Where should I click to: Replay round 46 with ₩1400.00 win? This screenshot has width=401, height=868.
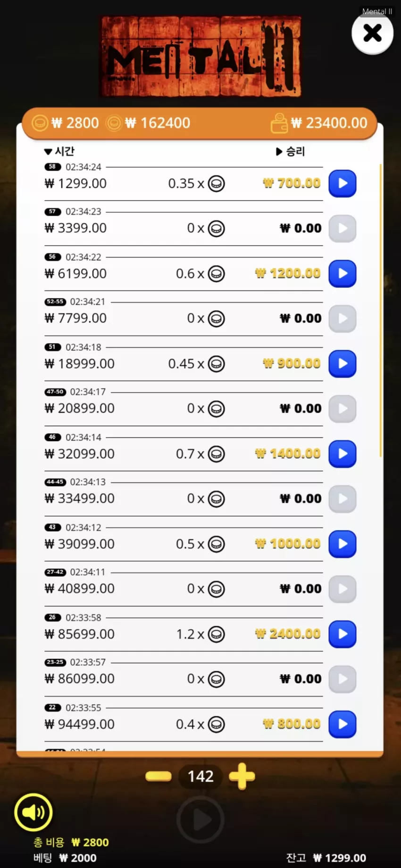342,454
